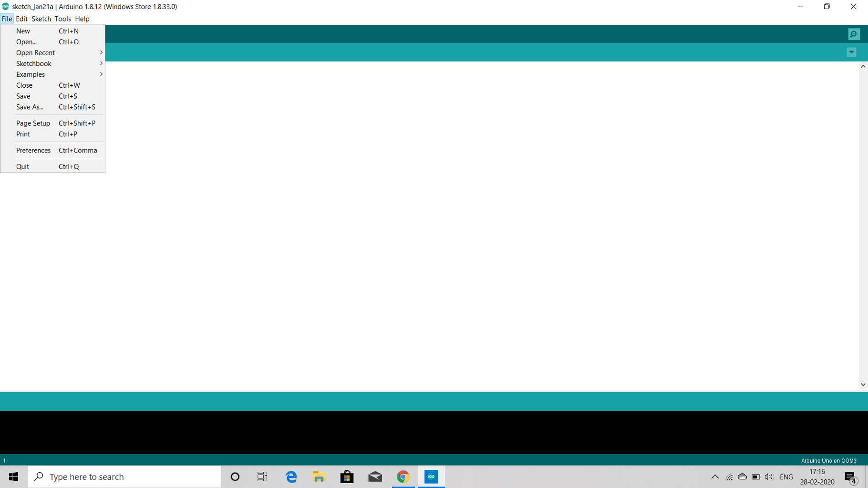868x488 pixels.
Task: Show hidden system tray icons
Action: click(x=715, y=477)
